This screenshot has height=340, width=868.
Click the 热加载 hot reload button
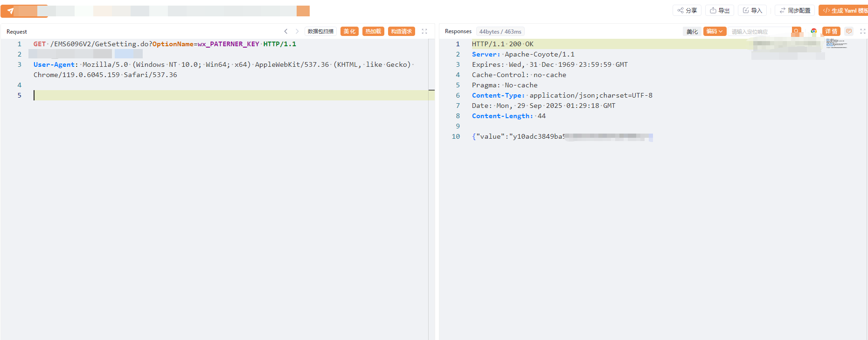(x=373, y=31)
